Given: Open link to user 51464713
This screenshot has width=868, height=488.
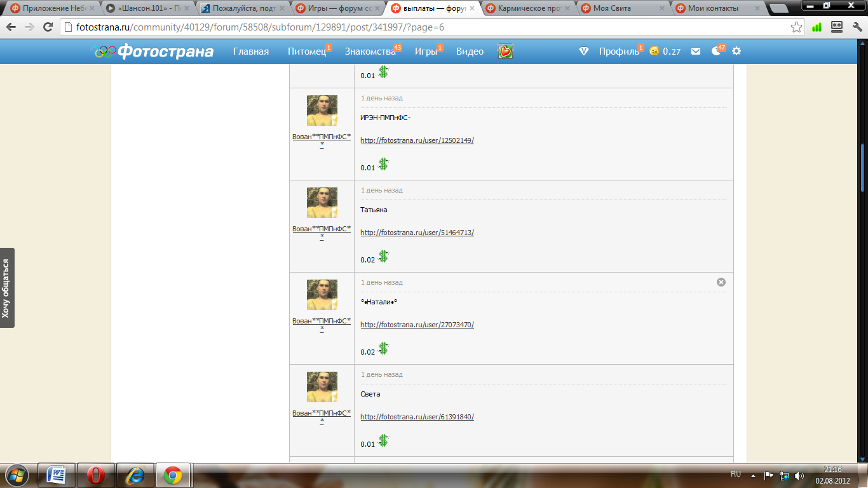Looking at the screenshot, I should click(417, 233).
